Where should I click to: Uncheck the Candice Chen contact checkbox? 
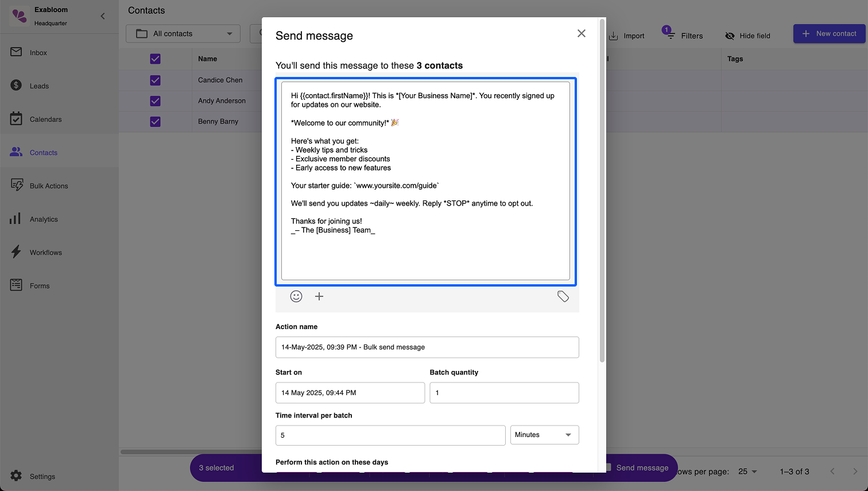click(x=155, y=80)
